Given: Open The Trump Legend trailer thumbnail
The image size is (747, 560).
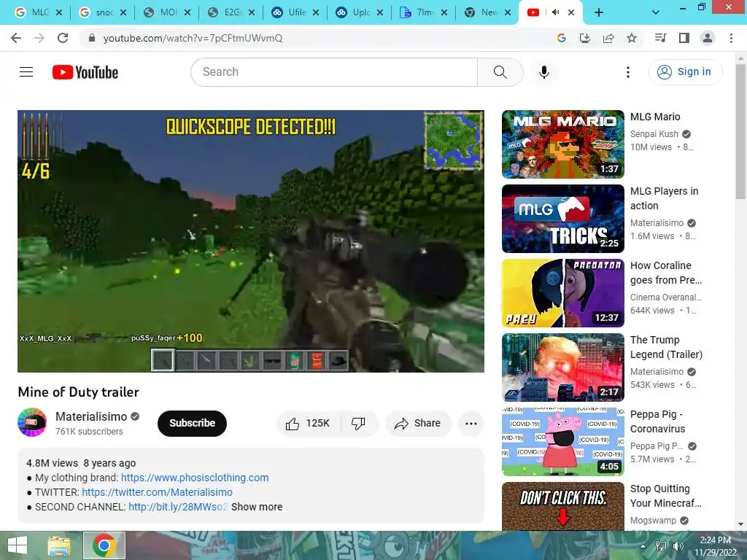Looking at the screenshot, I should click(562, 367).
